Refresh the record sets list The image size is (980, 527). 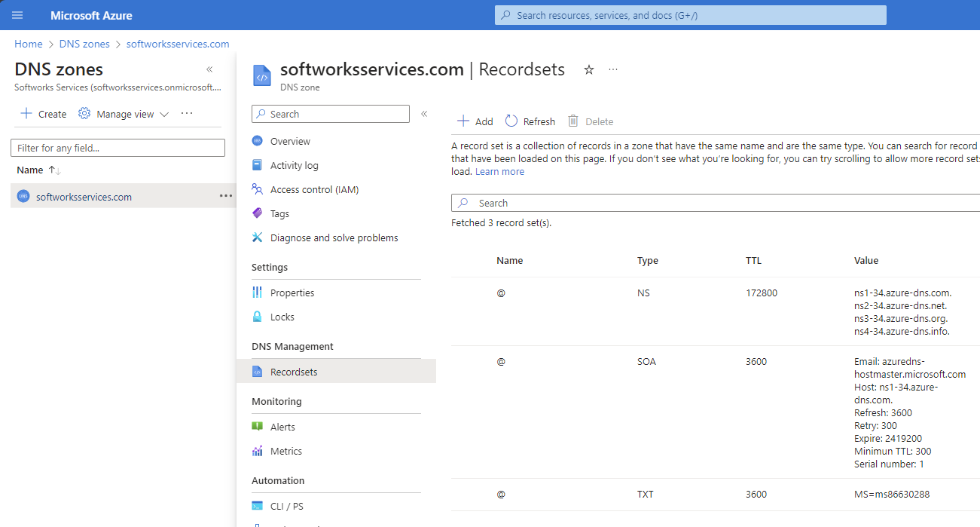[530, 121]
